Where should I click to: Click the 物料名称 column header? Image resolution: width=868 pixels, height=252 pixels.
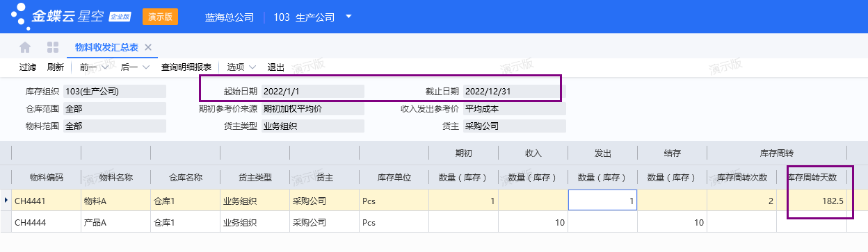point(116,177)
